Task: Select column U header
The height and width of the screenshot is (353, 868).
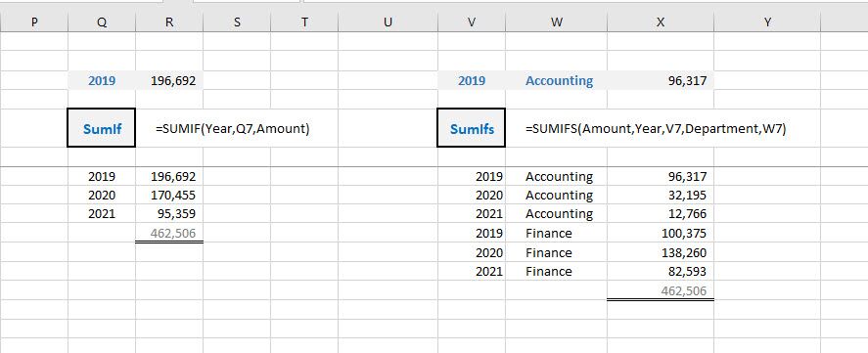Action: (x=388, y=22)
